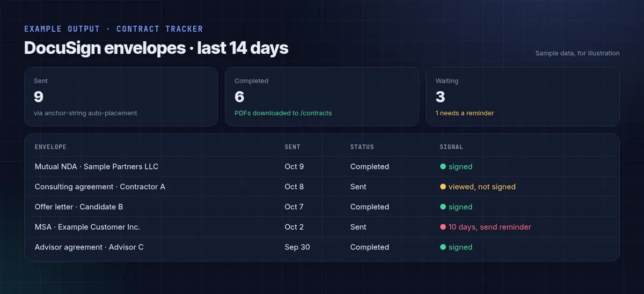The image size is (644, 294).
Task: Click the 'Sep 30' sent date
Action: click(297, 247)
